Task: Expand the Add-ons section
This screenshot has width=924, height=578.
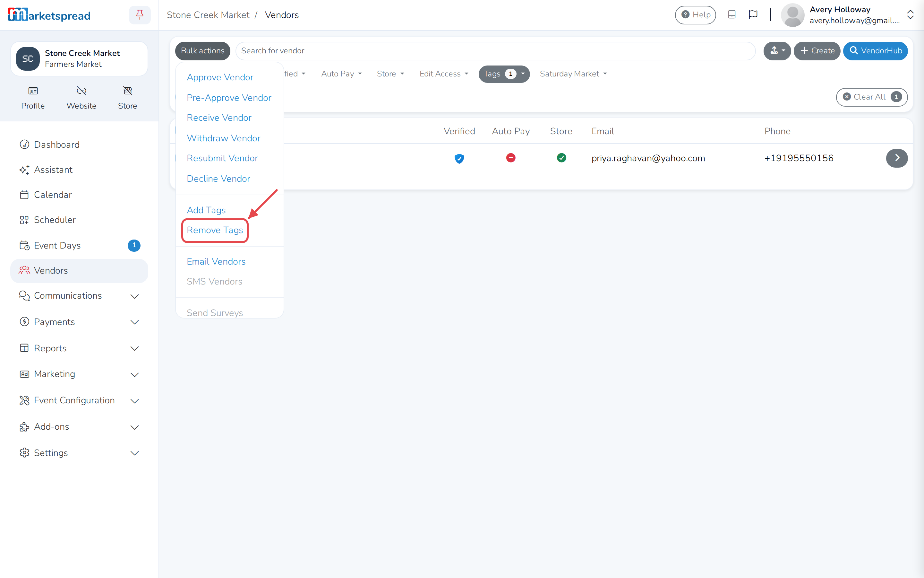Action: (x=79, y=427)
